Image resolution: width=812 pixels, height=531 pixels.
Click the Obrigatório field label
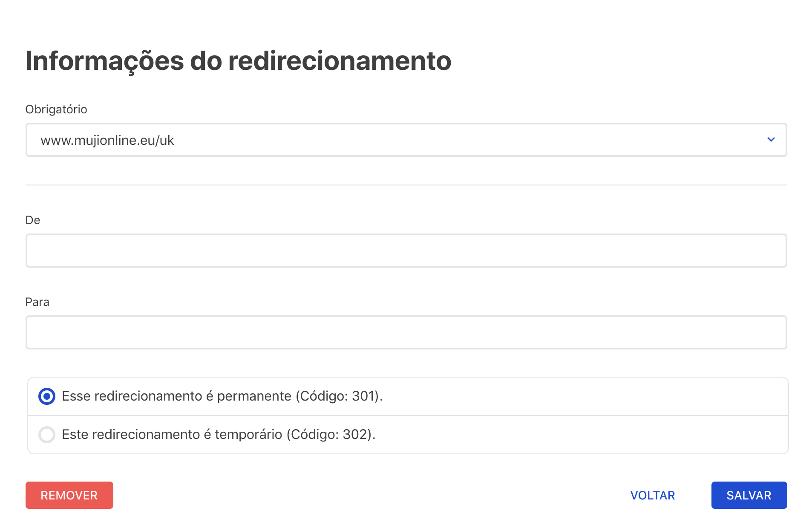pyautogui.click(x=56, y=110)
